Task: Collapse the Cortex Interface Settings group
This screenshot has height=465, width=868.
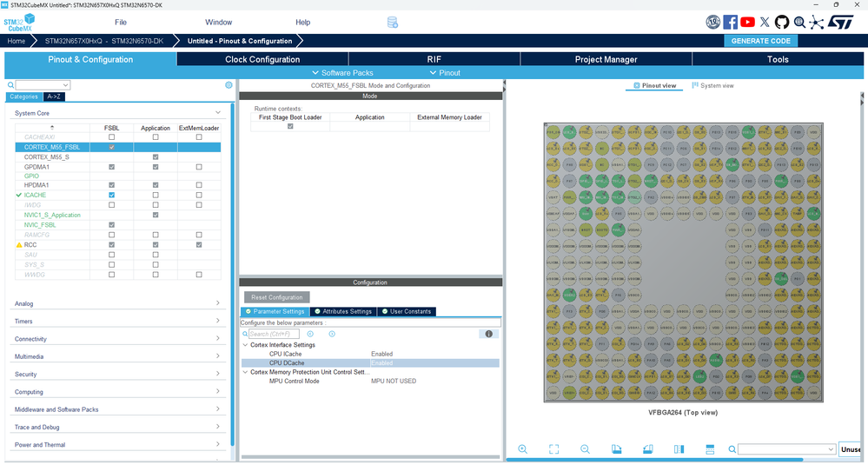Action: click(245, 345)
